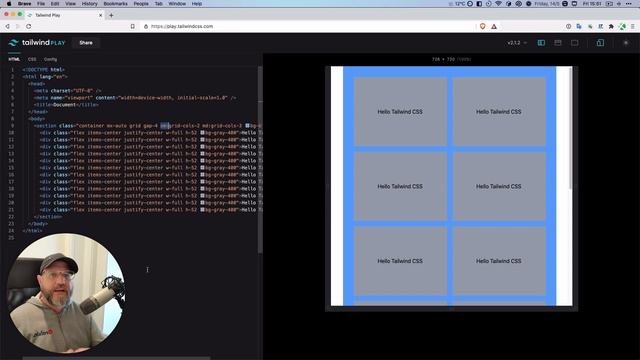Click the Tailwind Play logo
Viewport: 640px width, 360px height.
point(37,42)
